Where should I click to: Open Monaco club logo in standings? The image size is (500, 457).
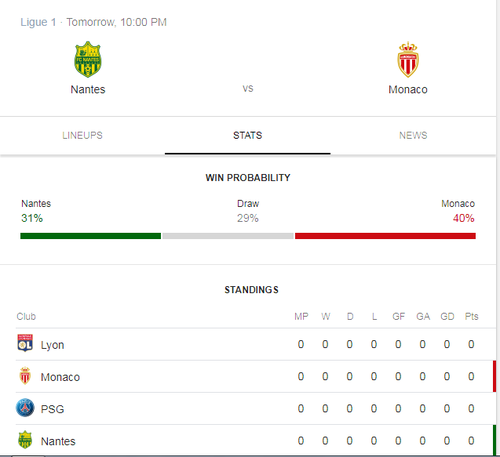pyautogui.click(x=25, y=376)
